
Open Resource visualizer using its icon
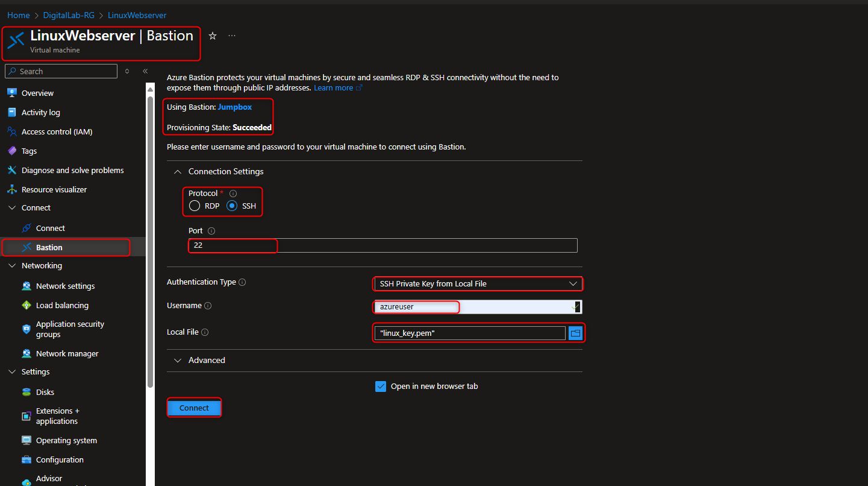tap(13, 189)
